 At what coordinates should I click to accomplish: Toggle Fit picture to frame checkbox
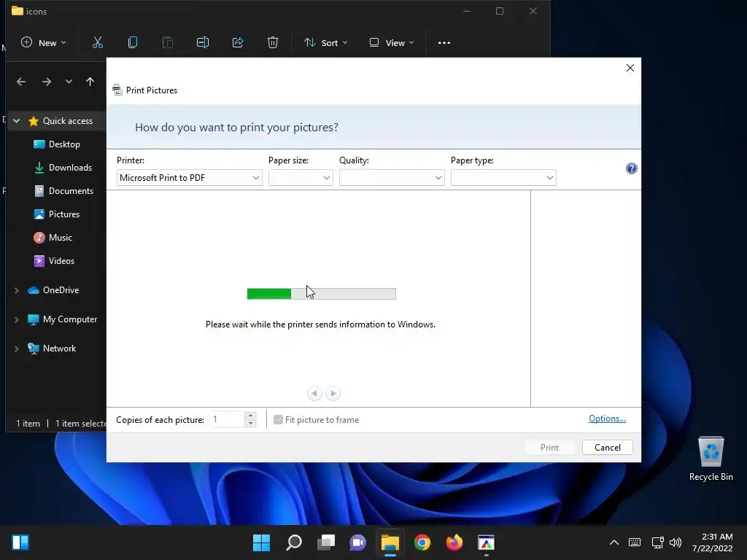point(278,419)
